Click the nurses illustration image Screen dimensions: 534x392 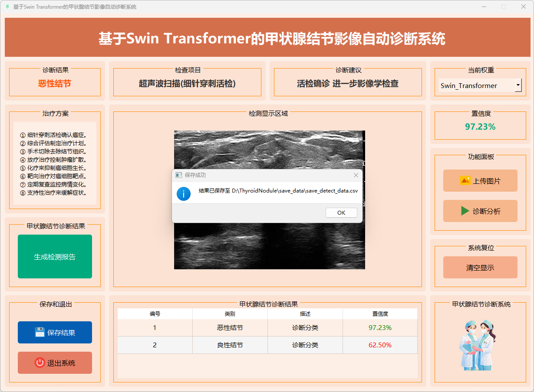(478, 345)
